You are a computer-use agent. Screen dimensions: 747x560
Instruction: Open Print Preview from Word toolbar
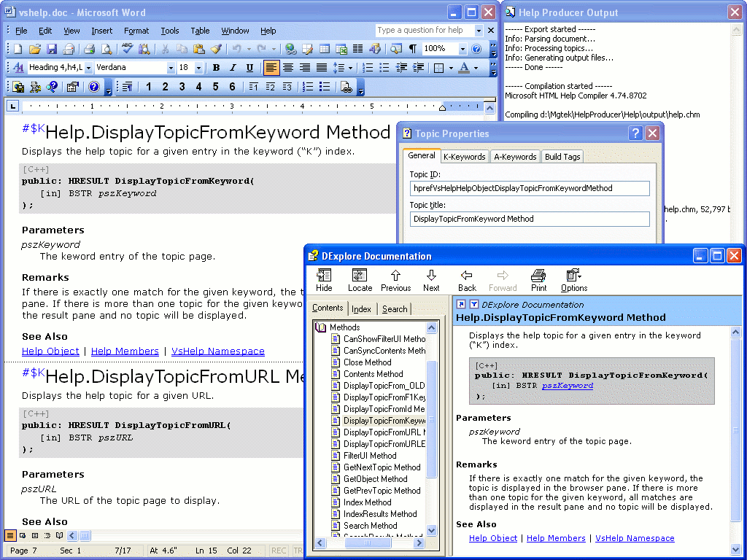tap(107, 49)
